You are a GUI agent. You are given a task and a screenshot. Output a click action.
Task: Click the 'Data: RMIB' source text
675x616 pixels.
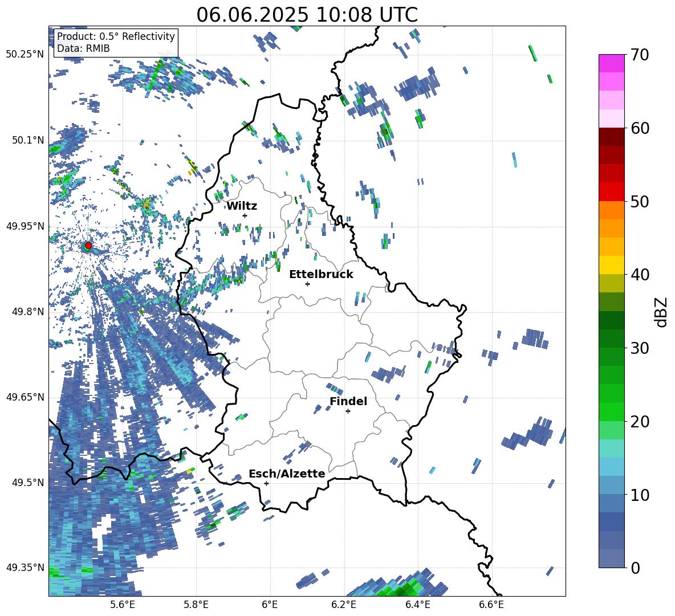(x=83, y=48)
